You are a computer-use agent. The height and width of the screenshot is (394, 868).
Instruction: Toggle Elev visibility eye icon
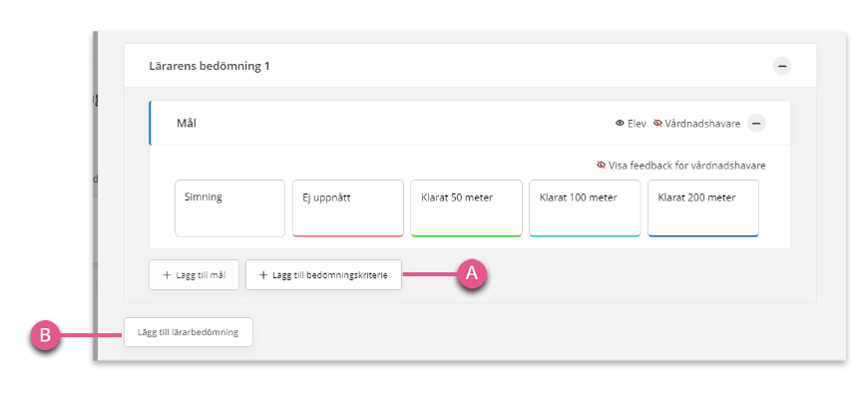[620, 124]
